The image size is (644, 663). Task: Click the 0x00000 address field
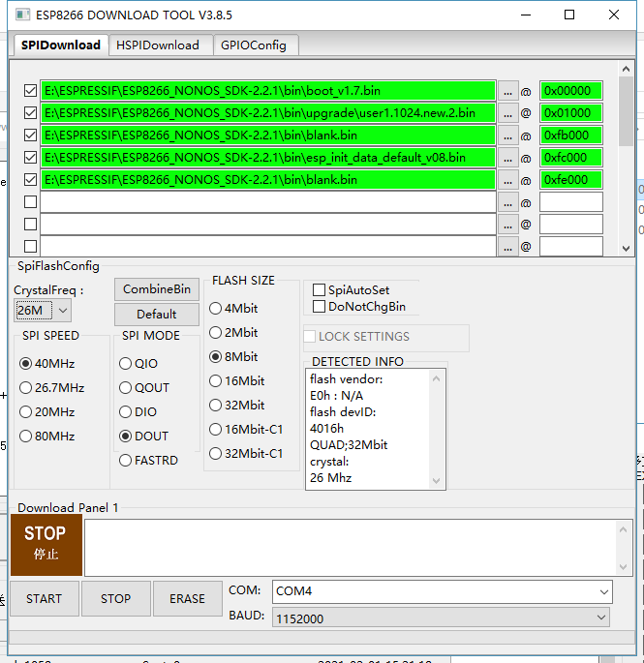571,91
